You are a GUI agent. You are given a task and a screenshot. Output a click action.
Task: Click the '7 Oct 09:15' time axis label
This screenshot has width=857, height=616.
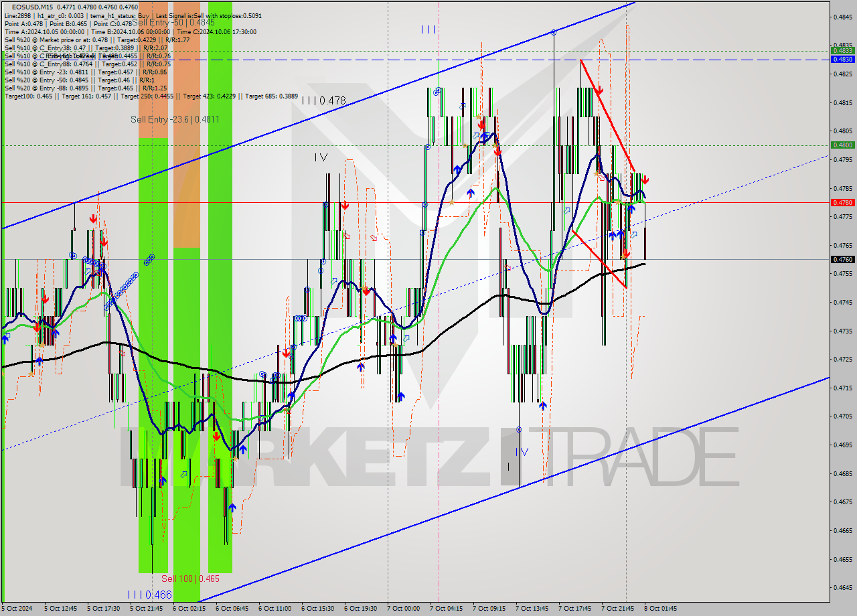click(x=489, y=609)
